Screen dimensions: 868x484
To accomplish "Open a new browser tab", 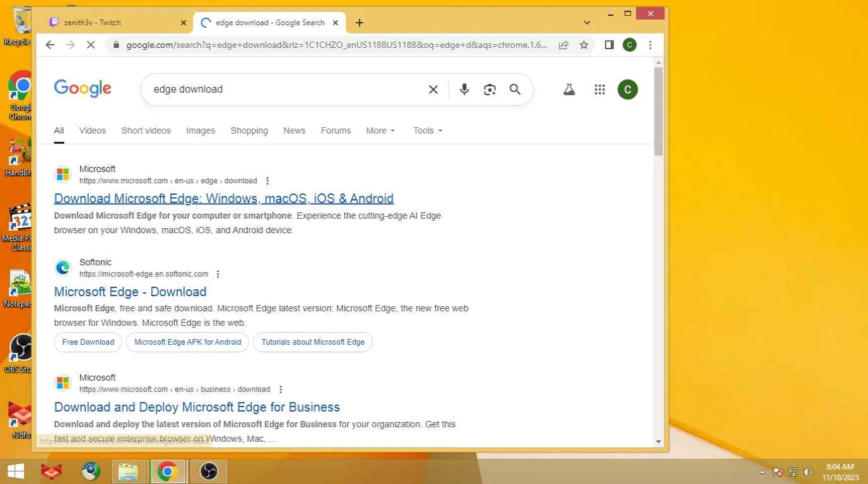I will [360, 23].
